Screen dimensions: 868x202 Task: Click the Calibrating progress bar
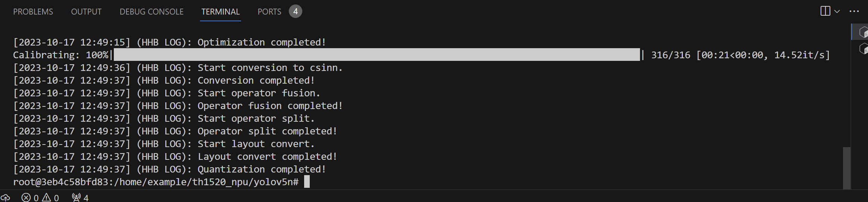click(376, 55)
